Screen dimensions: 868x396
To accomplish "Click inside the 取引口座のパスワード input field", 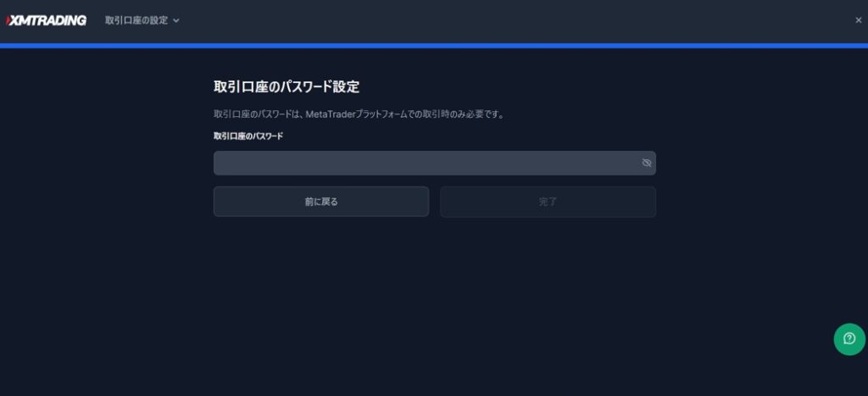I will coord(435,163).
